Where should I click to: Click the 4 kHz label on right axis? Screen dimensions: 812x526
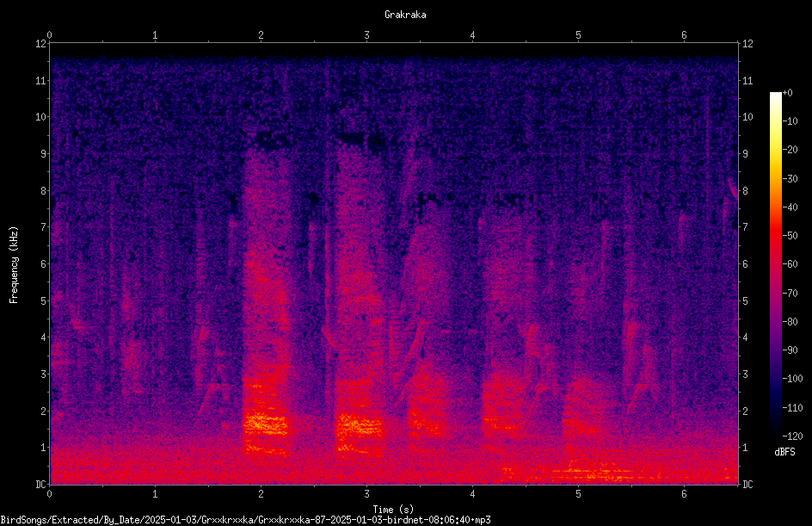pyautogui.click(x=745, y=337)
